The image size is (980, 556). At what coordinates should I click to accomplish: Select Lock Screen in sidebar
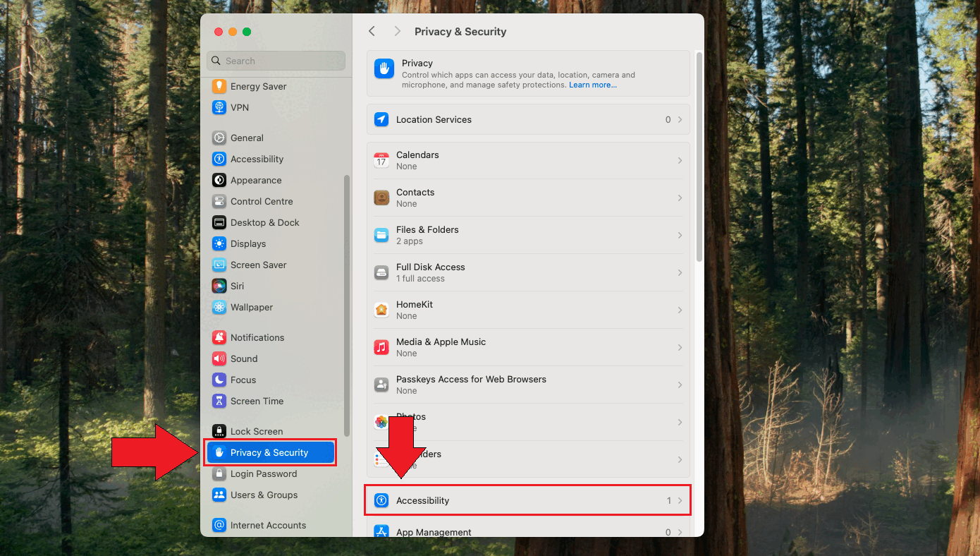point(256,431)
